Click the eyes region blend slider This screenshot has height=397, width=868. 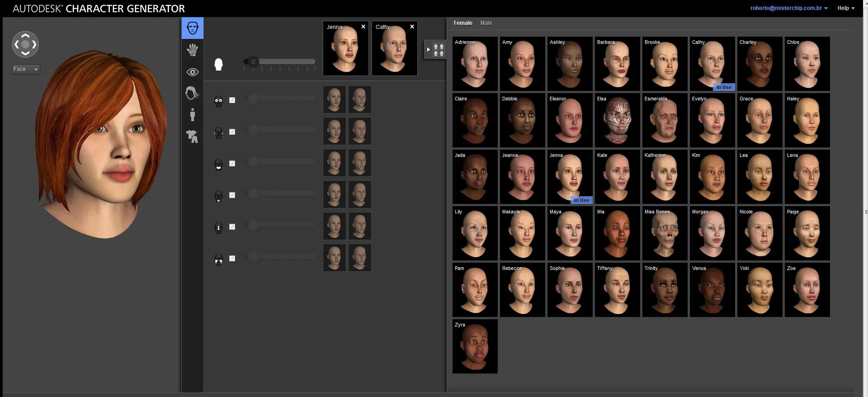coord(279,98)
